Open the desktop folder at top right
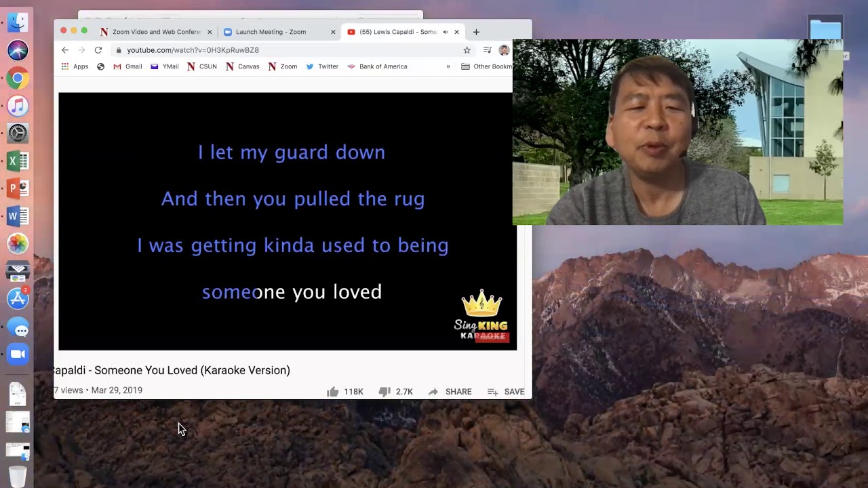This screenshot has width=868, height=488. point(825,30)
